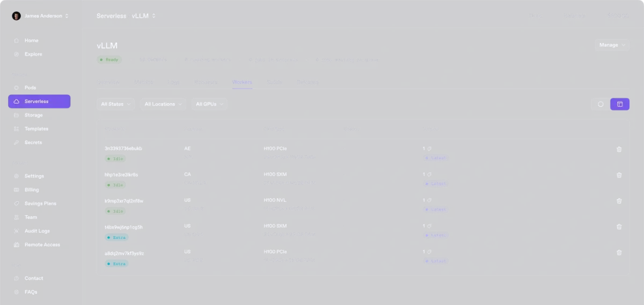Switch to table layout view button
Screen dimensions: 644x305
(x=620, y=104)
